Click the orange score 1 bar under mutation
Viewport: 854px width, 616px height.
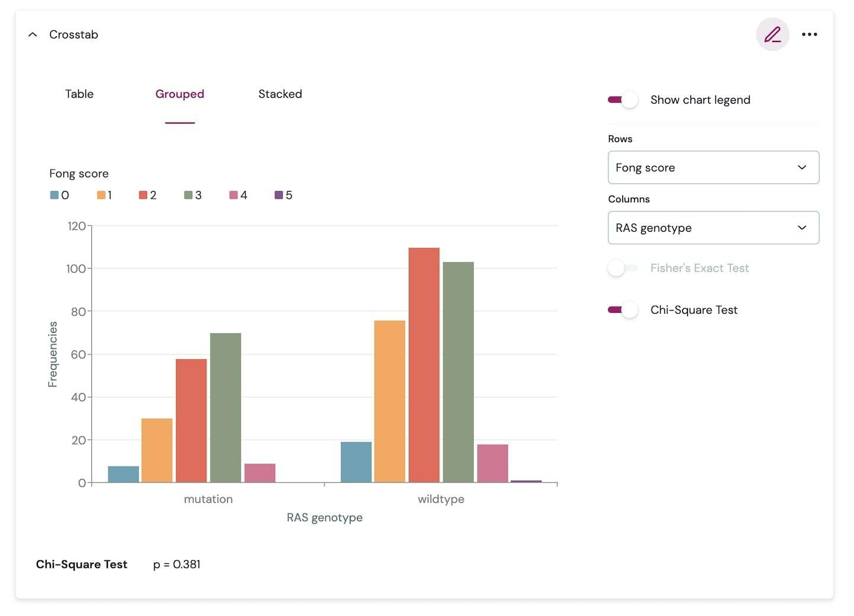[x=157, y=451]
